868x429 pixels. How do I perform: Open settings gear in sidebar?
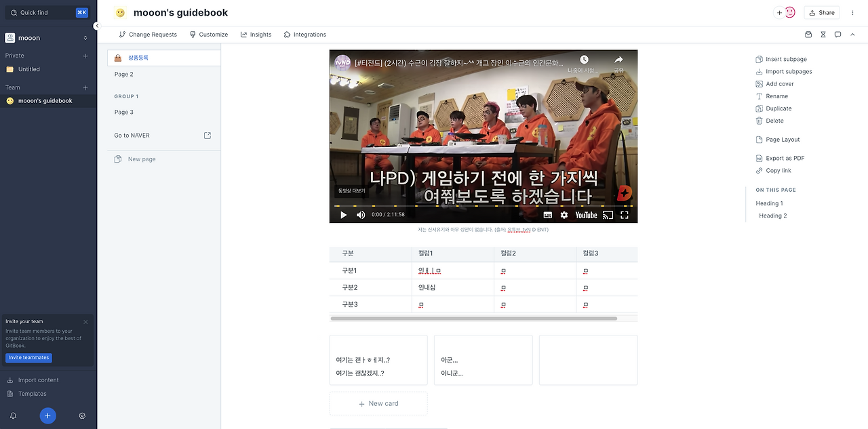pos(82,415)
